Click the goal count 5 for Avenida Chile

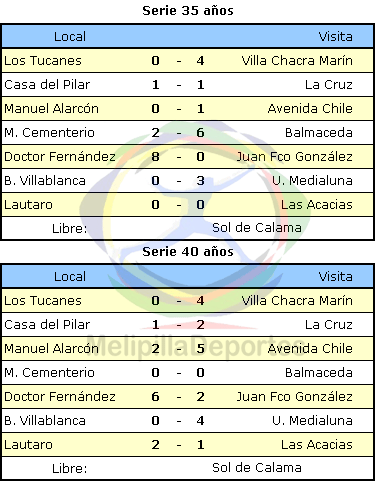pyautogui.click(x=200, y=349)
